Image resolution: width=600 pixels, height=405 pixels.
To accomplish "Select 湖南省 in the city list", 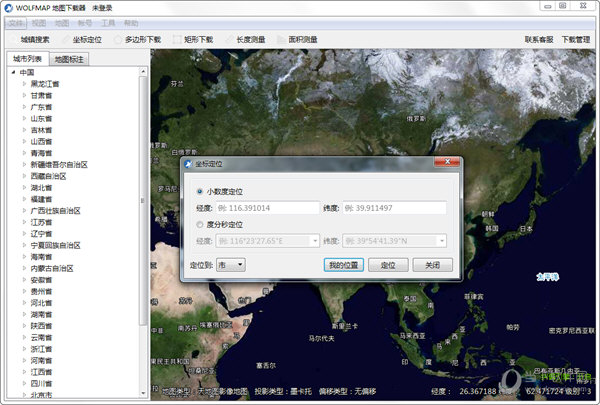I will click(x=41, y=314).
